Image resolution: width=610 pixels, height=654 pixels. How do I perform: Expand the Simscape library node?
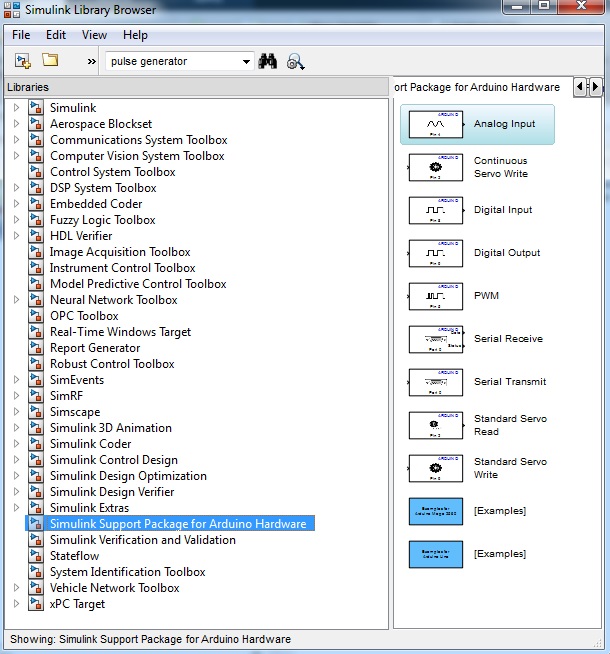[16, 412]
